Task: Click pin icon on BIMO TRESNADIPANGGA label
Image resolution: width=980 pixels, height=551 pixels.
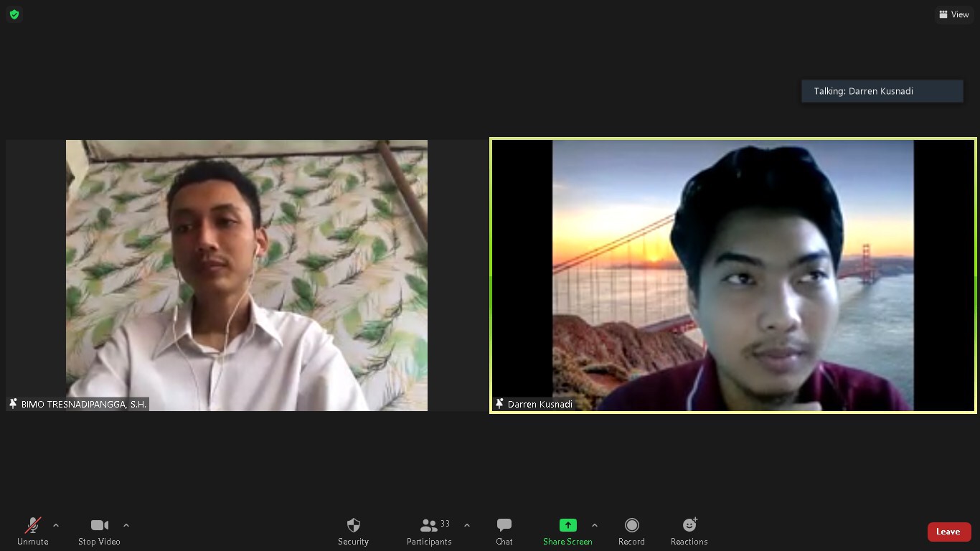Action: pyautogui.click(x=13, y=404)
